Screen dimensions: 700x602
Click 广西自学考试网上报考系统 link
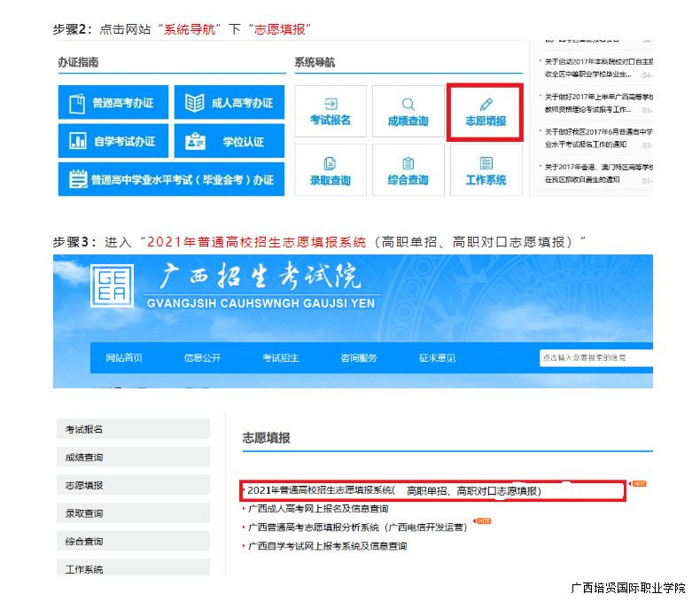pyautogui.click(x=327, y=545)
